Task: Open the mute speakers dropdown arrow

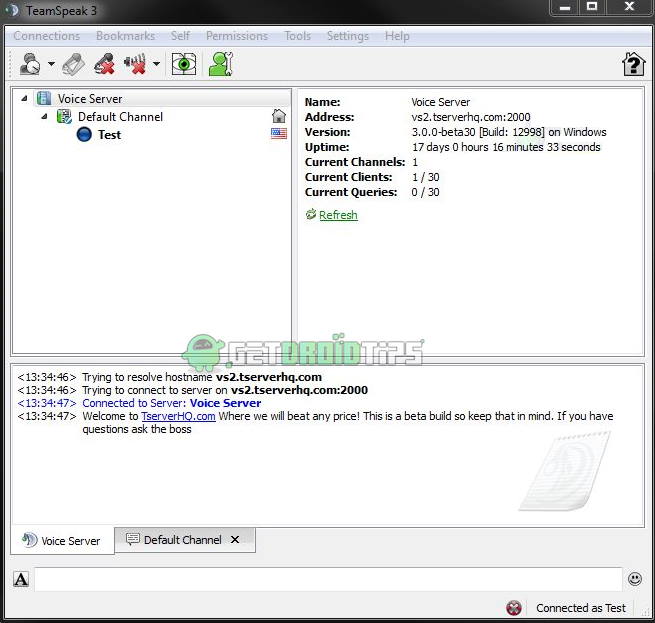Action: coord(156,64)
